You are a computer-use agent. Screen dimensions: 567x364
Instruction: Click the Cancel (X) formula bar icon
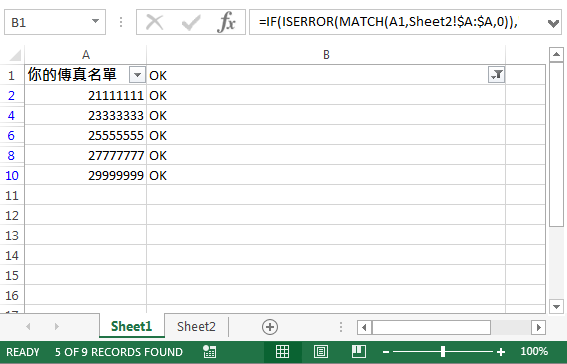[155, 22]
